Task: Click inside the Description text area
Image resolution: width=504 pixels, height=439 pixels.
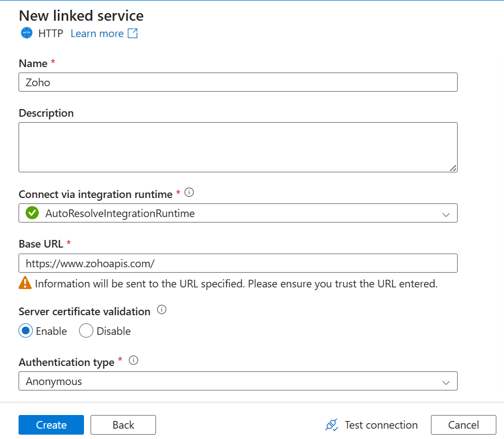Action: click(238, 147)
